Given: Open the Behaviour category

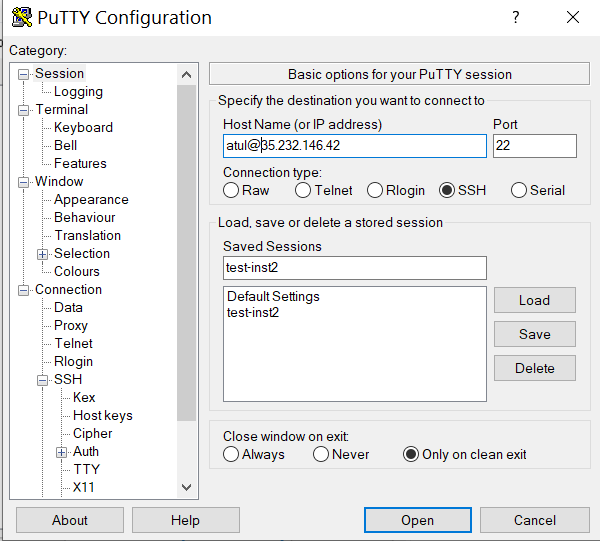Looking at the screenshot, I should tap(85, 217).
